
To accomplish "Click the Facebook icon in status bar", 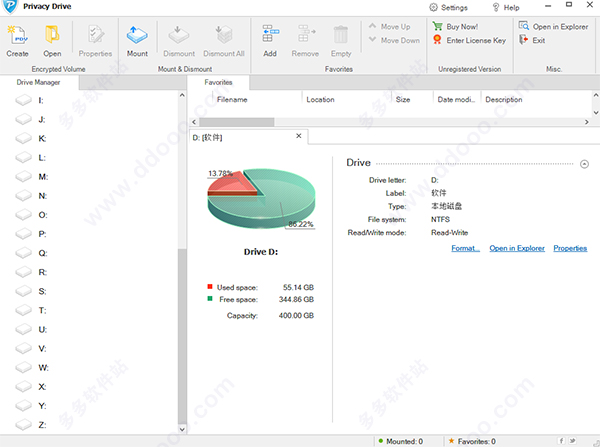I will 562,441.
